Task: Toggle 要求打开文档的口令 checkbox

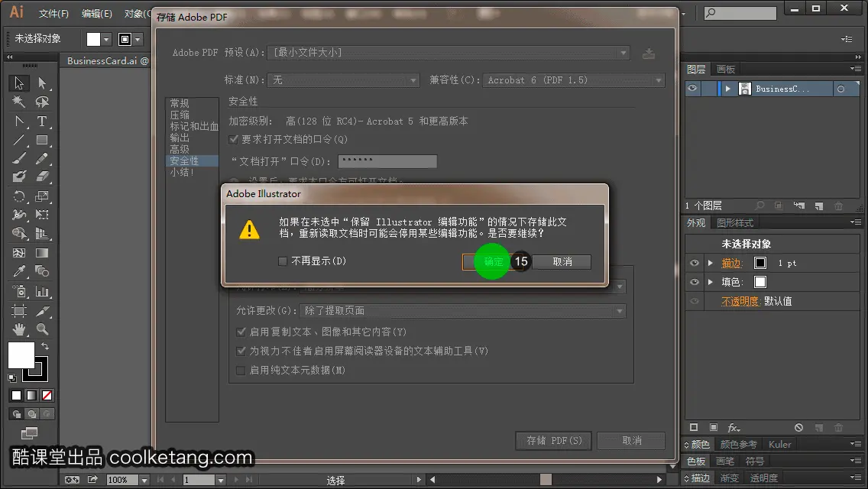Action: pyautogui.click(x=234, y=140)
